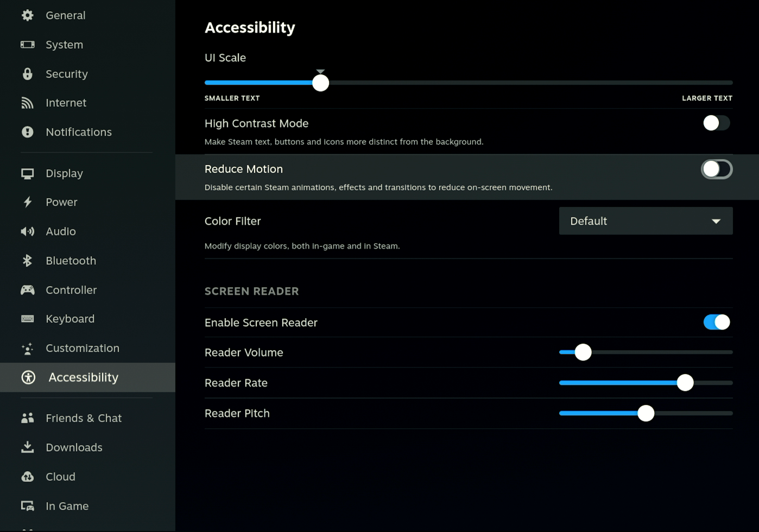This screenshot has height=532, width=759.
Task: Turn on the Reduce Motion switch
Action: click(x=716, y=169)
